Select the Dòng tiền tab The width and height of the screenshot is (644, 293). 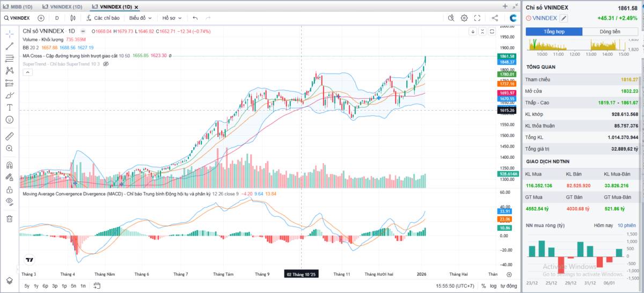point(610,32)
